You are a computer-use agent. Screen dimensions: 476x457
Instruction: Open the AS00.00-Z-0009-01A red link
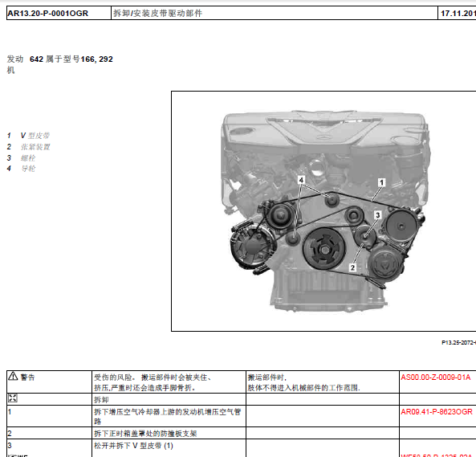tap(435, 377)
